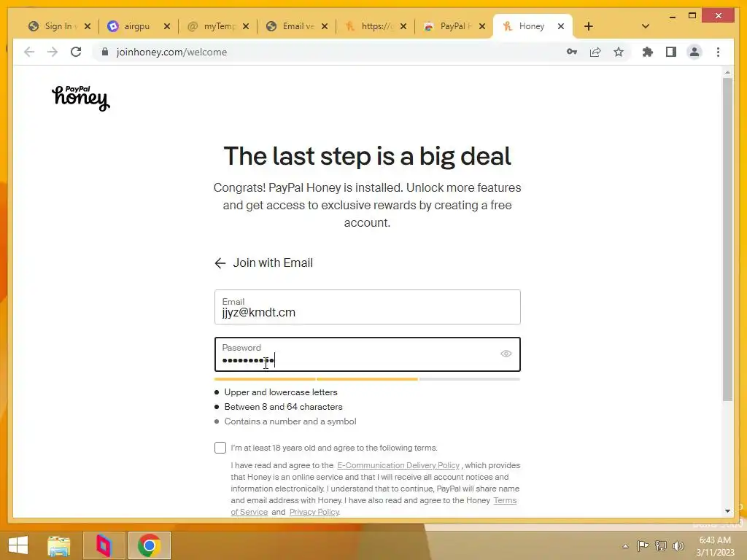Open E-Communication Delivery Policy link
This screenshot has height=560, width=747.
click(x=398, y=465)
